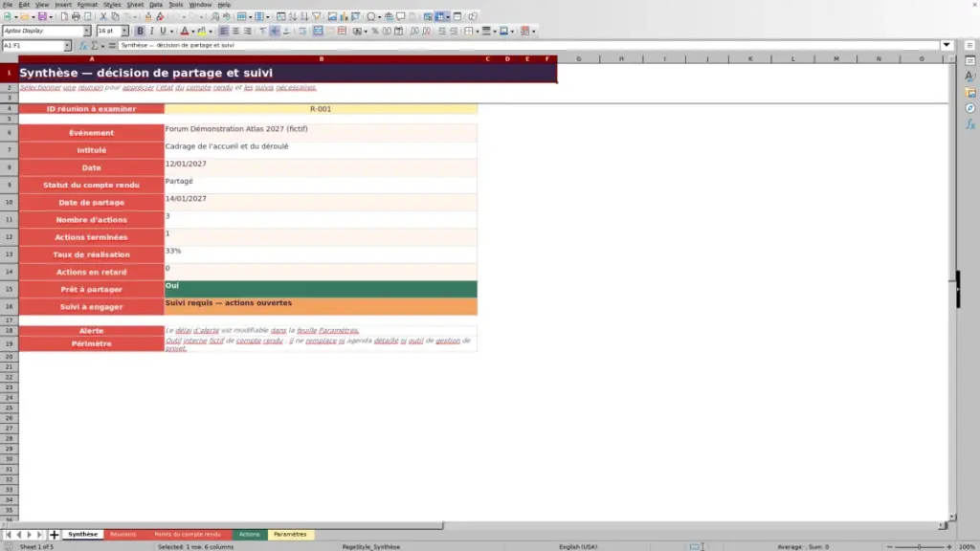Image resolution: width=980 pixels, height=551 pixels.
Task: Click the AutoFilter funnel icon
Action: [316, 16]
